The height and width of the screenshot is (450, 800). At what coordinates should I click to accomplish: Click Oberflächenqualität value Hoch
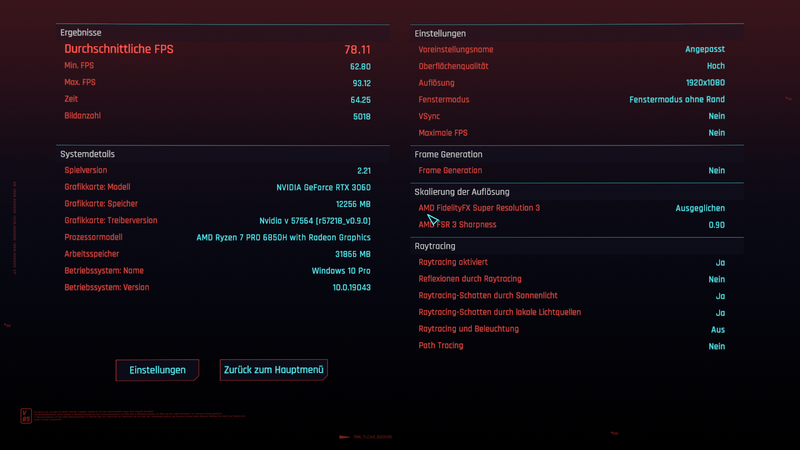point(716,66)
